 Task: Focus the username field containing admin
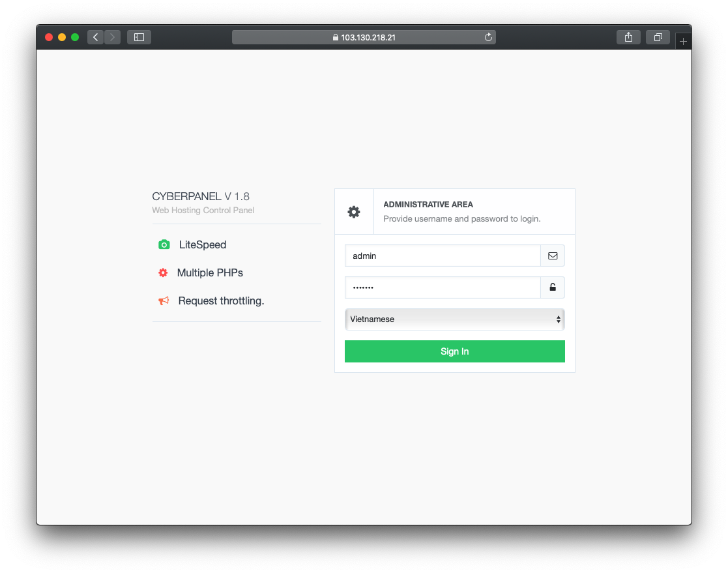click(443, 256)
